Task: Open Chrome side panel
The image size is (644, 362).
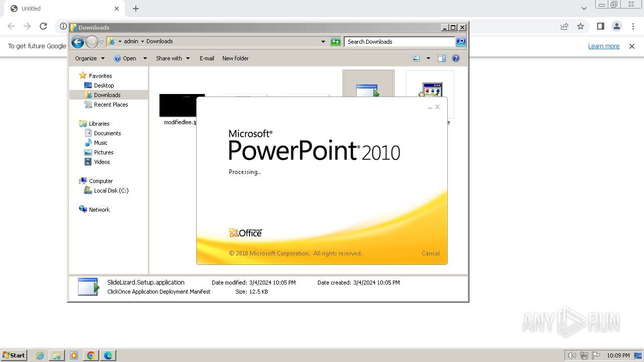Action: pyautogui.click(x=601, y=26)
